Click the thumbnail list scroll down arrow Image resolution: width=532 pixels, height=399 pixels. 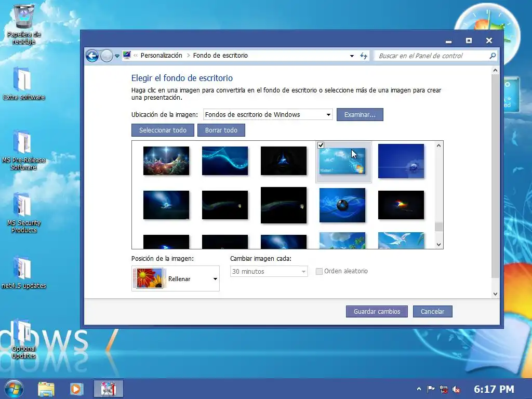click(438, 244)
